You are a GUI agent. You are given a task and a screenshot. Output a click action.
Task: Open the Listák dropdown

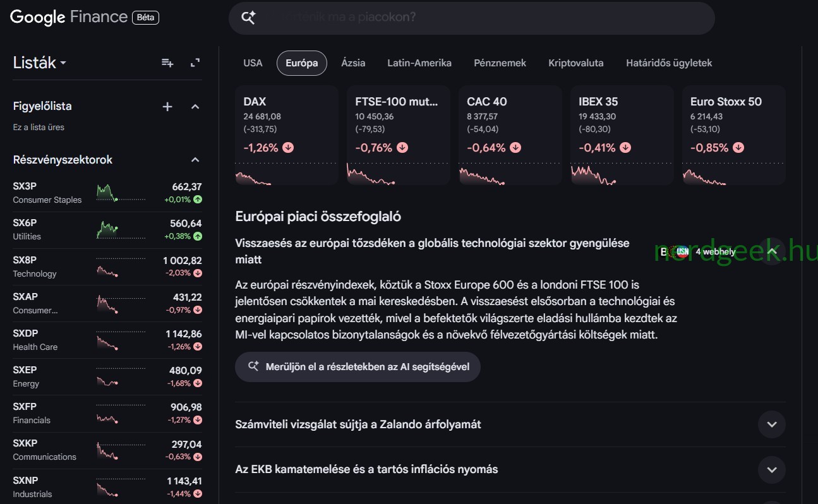click(40, 63)
